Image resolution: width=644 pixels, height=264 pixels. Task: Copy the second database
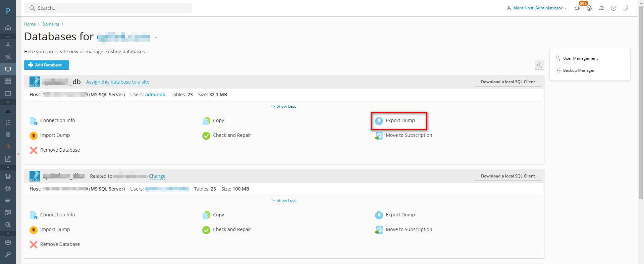click(213, 215)
